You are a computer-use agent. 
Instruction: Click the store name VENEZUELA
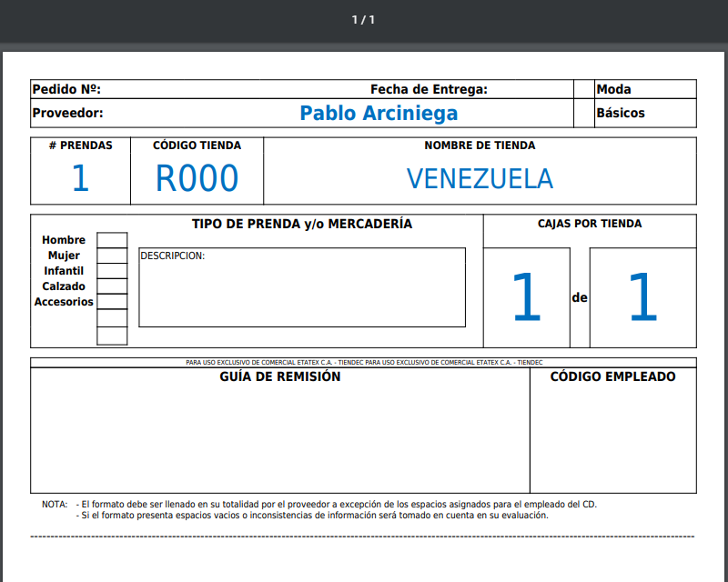pos(480,178)
